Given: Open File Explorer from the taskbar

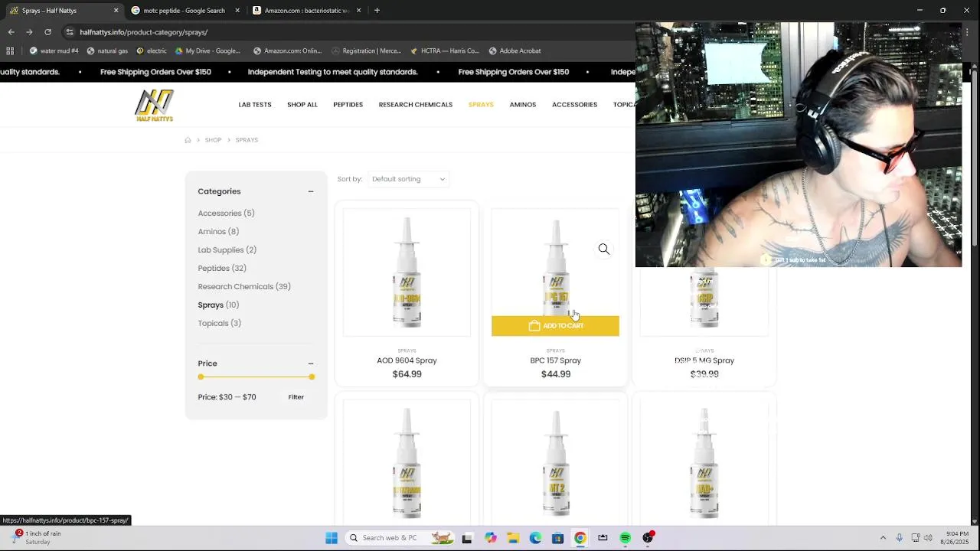Looking at the screenshot, I should click(x=513, y=538).
